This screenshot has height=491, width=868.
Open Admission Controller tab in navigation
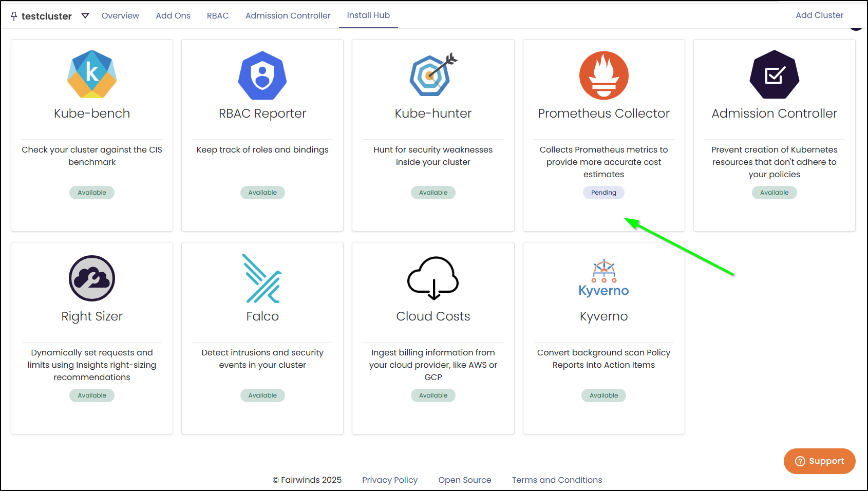288,15
